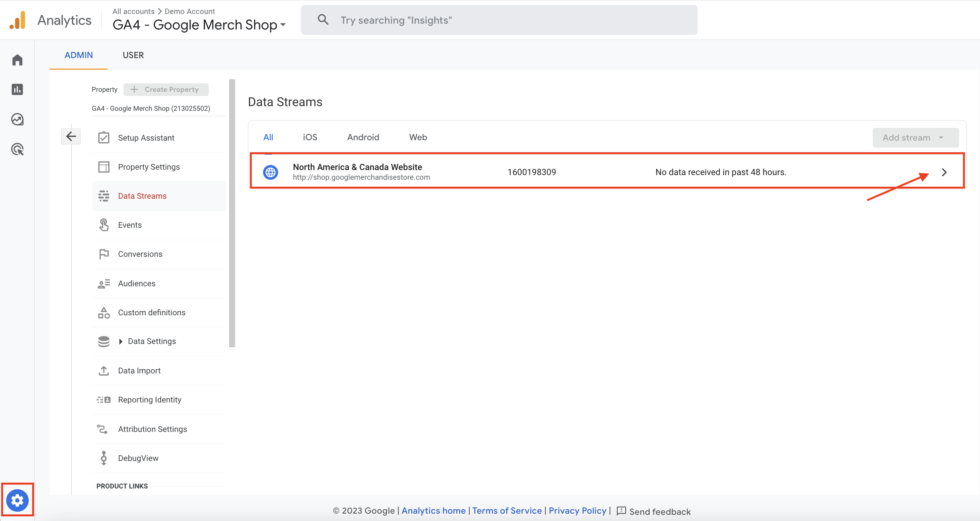Click the 'No data received in past 48 hours' status
The height and width of the screenshot is (521, 980).
(x=720, y=172)
